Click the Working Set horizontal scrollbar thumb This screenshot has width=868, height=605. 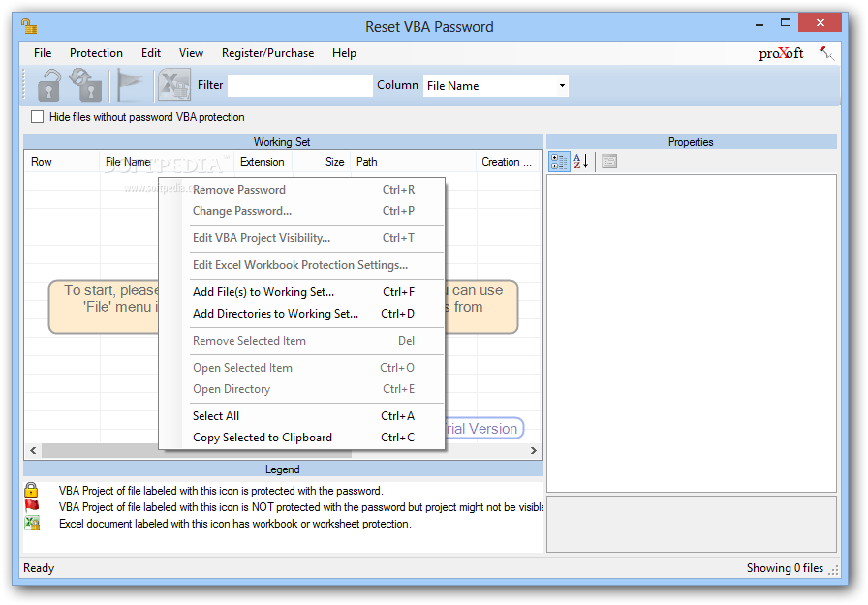[197, 451]
